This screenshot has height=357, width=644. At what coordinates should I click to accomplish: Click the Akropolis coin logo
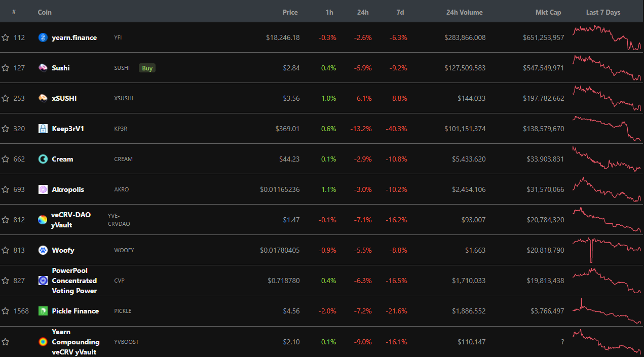pos(43,189)
